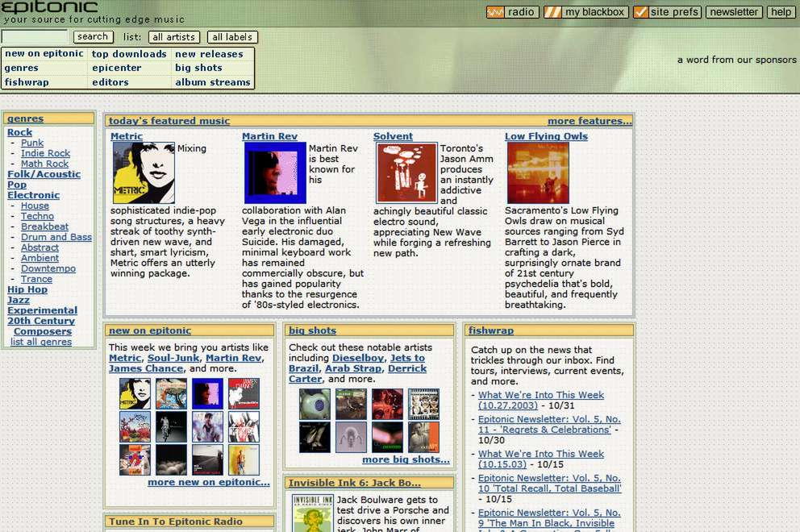Open new releases menu item
Screen dimensions: 800x532
point(209,53)
